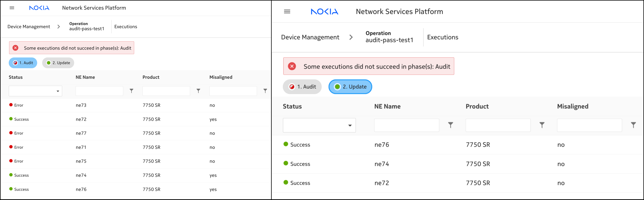The height and width of the screenshot is (200, 644).
Task: Select the ne73 Error row
Action: click(x=81, y=105)
